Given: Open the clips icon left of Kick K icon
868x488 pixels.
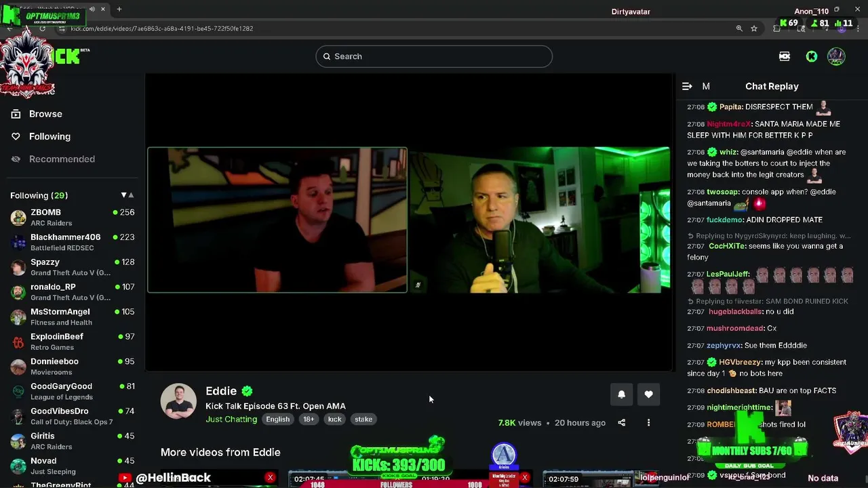Looking at the screenshot, I should [785, 56].
